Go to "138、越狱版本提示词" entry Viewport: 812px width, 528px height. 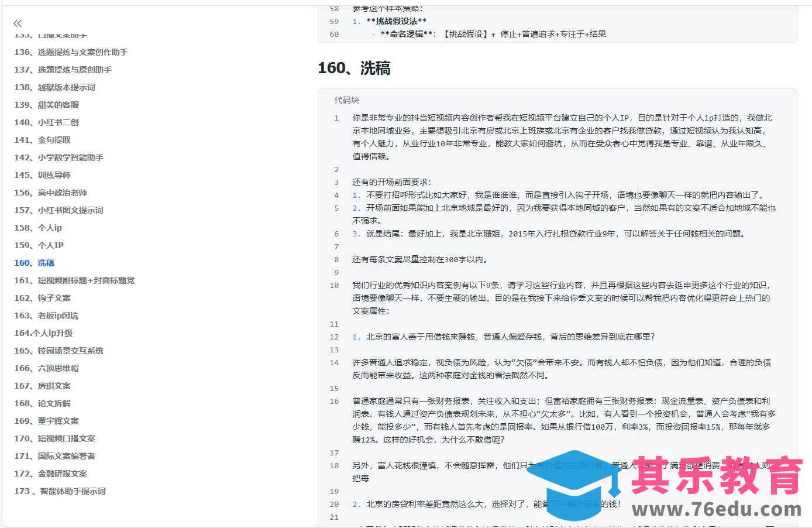54,87
